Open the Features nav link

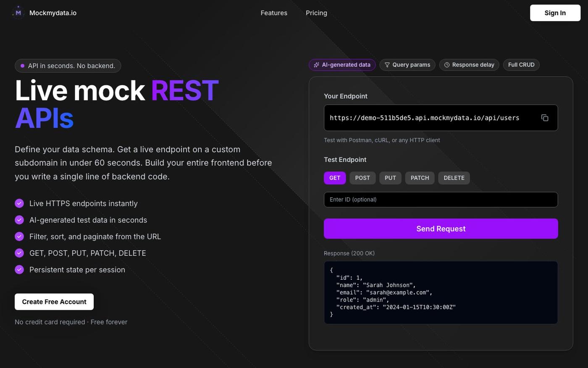[274, 13]
